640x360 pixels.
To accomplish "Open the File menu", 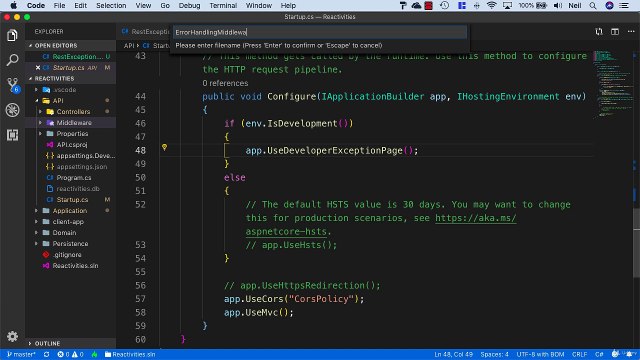I will point(59,5).
